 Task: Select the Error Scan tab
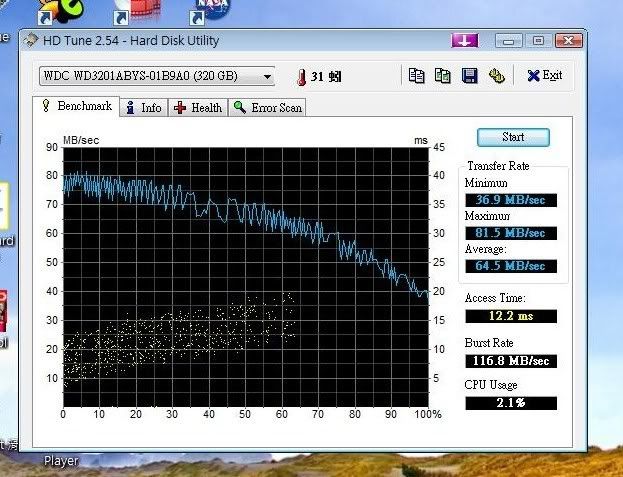point(267,108)
